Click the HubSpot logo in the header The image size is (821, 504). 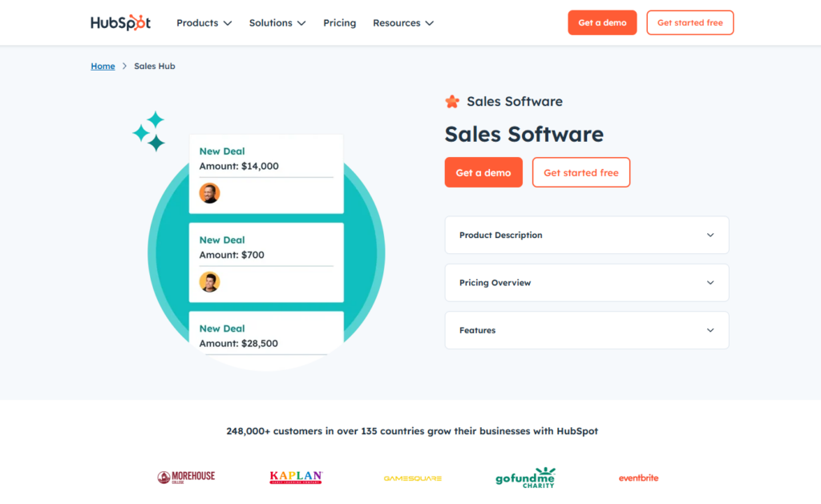120,22
